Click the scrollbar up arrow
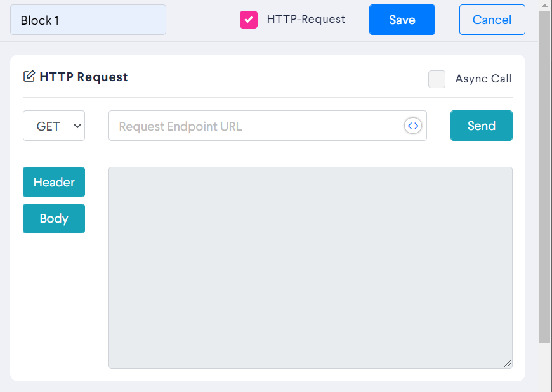 point(544,5)
